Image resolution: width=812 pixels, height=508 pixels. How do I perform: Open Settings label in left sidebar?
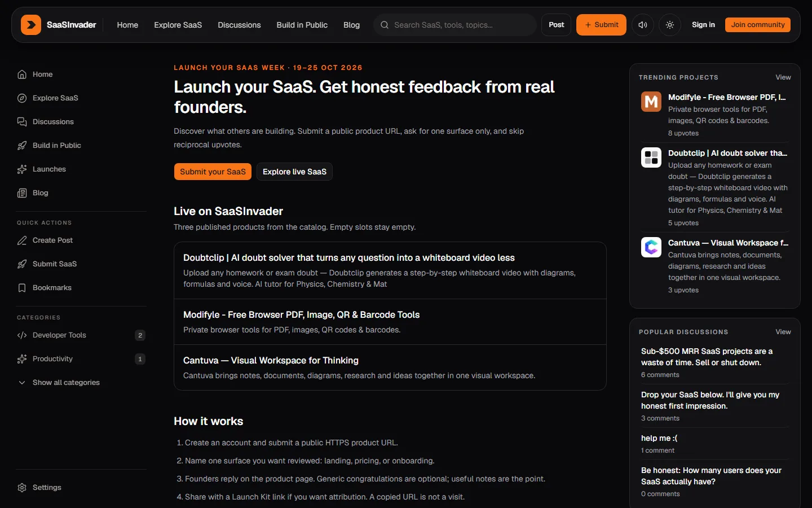[47, 488]
